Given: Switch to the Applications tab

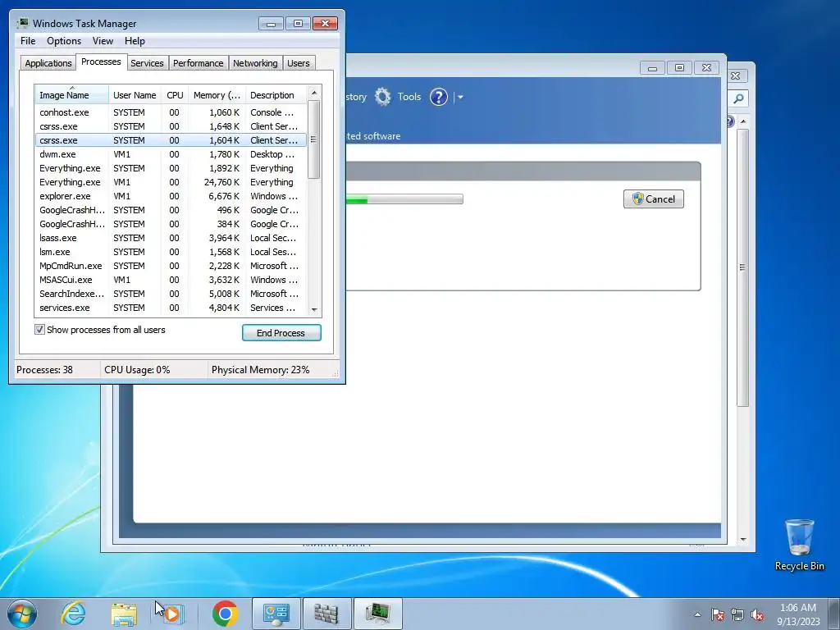Looking at the screenshot, I should 48,63.
